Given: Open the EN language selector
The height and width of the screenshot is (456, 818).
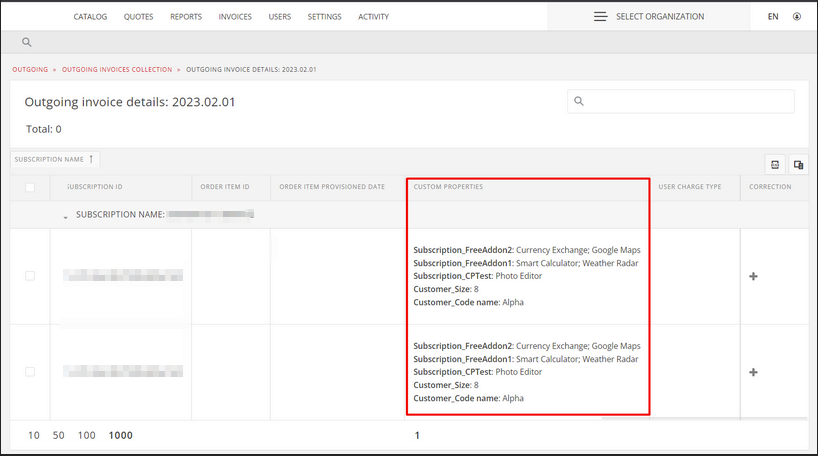Looking at the screenshot, I should (773, 17).
